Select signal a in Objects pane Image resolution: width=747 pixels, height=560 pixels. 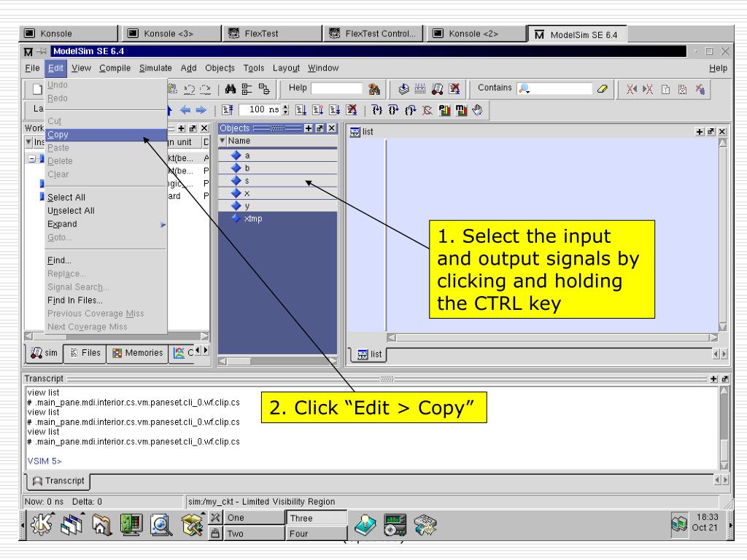[278, 155]
